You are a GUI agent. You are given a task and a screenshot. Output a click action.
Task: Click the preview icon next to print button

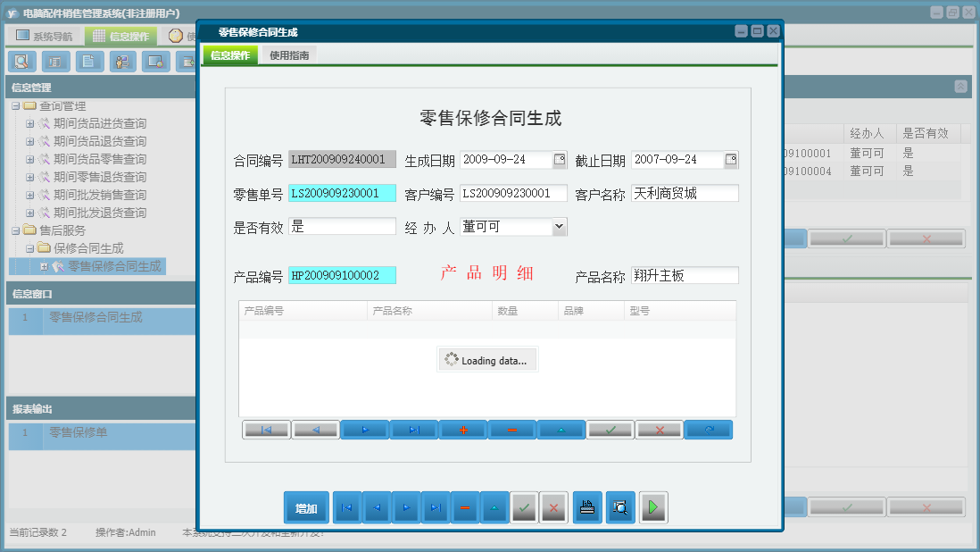coord(620,506)
